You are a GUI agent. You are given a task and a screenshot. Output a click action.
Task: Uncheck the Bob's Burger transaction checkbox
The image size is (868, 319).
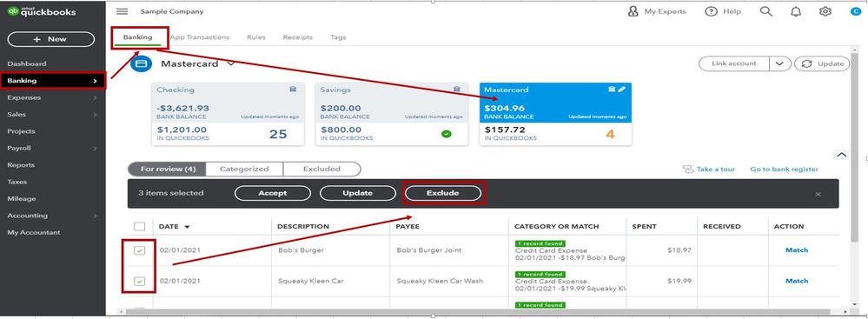coord(140,250)
